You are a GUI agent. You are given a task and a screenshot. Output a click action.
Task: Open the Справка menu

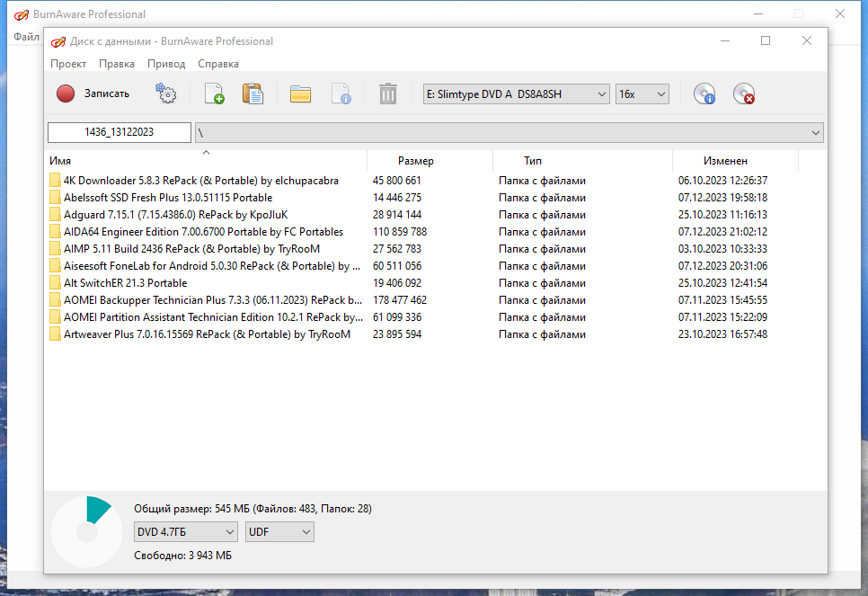coord(218,64)
